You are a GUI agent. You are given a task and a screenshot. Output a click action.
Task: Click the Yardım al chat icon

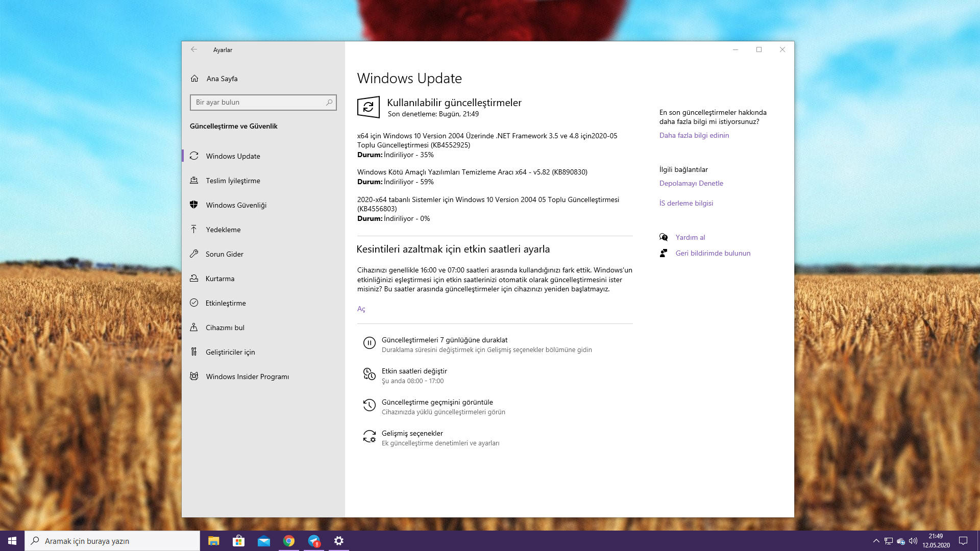664,237
